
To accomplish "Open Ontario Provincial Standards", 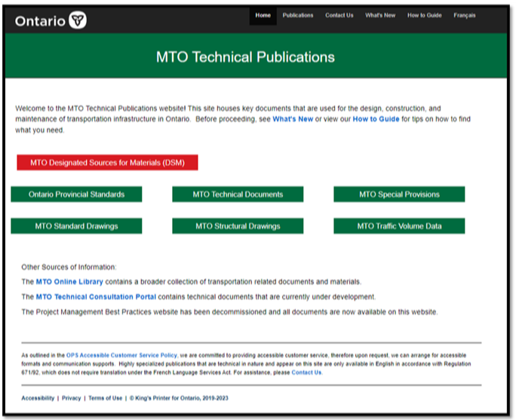I will pos(76,194).
